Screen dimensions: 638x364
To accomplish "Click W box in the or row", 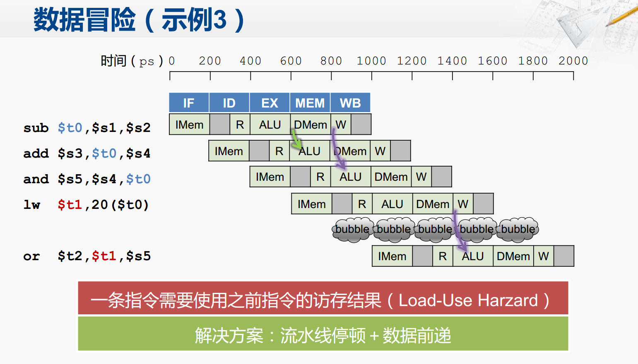I will (x=544, y=256).
